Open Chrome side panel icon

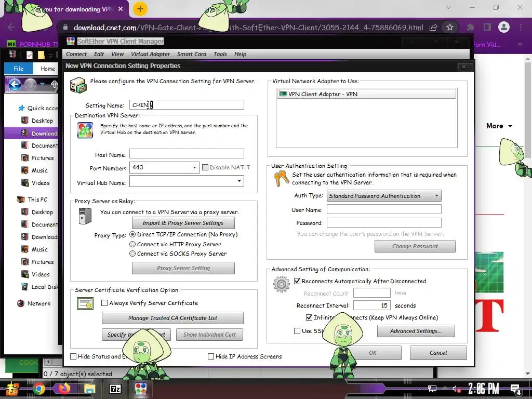point(487,27)
